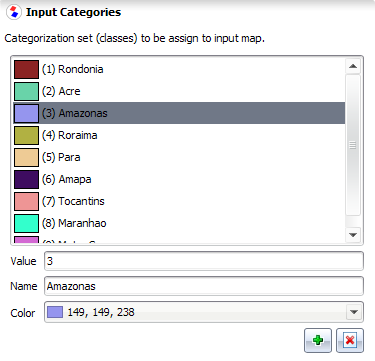Click the dark red Rondonia color swatch
375x361 pixels.
(x=26, y=69)
